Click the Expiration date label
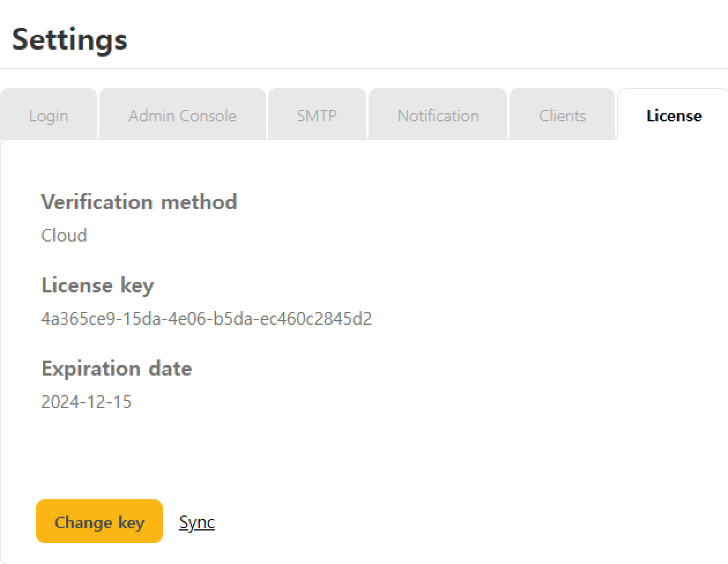728x564 pixels. (x=116, y=368)
